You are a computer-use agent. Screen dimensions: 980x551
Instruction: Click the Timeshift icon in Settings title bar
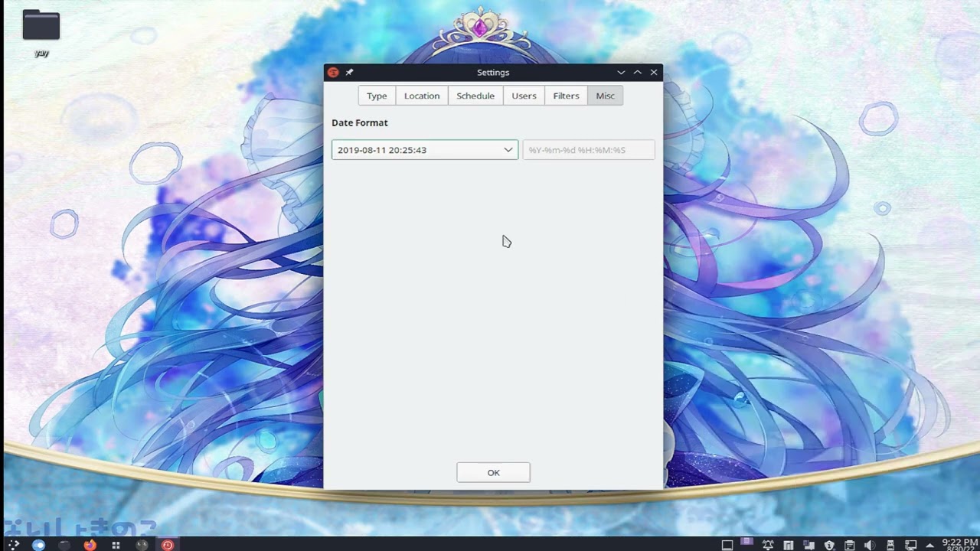click(333, 72)
